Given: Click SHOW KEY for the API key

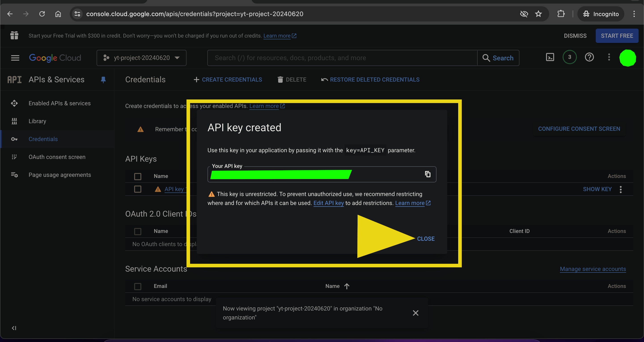Looking at the screenshot, I should pyautogui.click(x=597, y=189).
